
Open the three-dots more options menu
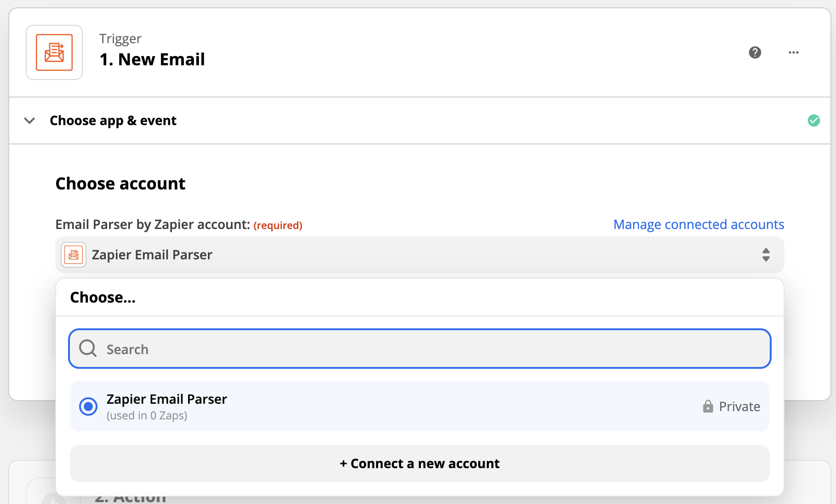pos(794,52)
